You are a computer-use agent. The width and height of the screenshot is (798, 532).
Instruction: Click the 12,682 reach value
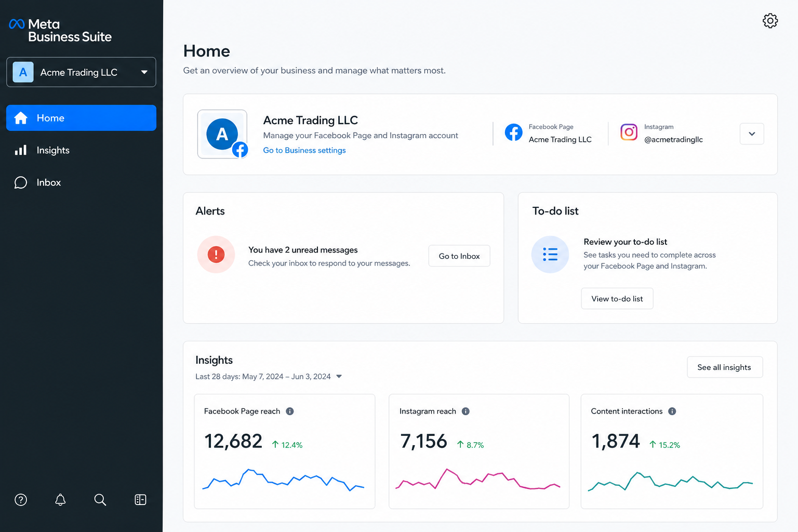coord(233,441)
